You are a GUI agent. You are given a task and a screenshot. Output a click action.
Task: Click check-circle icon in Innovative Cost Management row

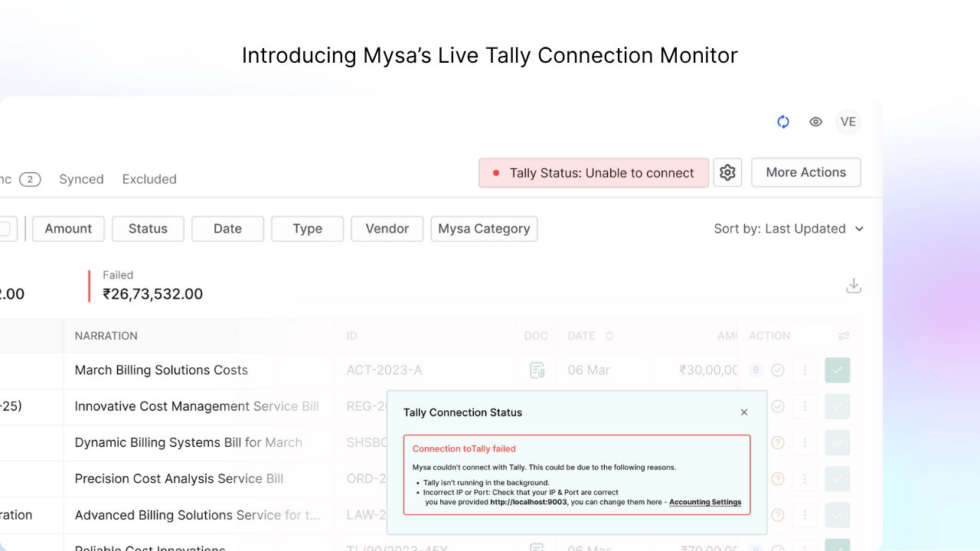click(x=778, y=406)
